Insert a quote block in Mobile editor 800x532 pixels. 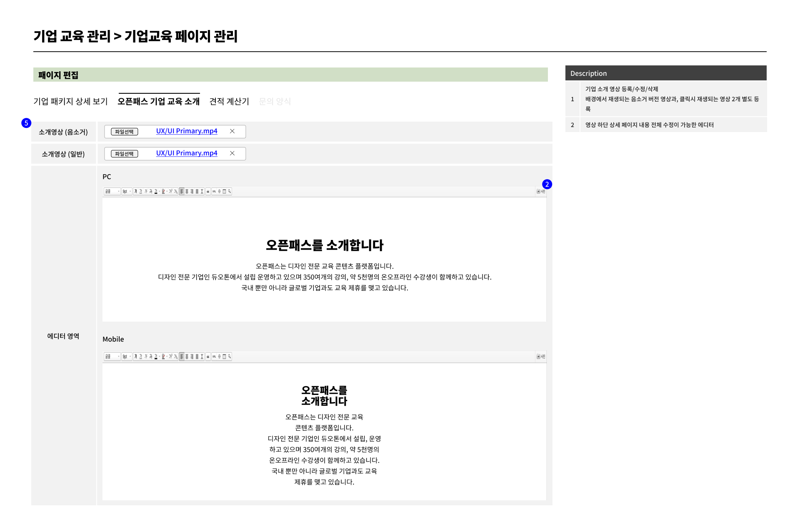(208, 356)
